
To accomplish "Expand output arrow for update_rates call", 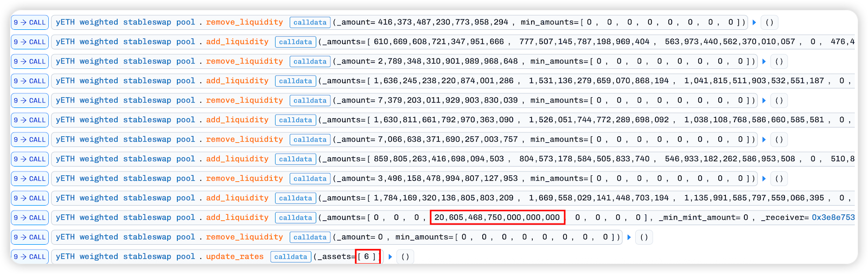I will pyautogui.click(x=390, y=257).
